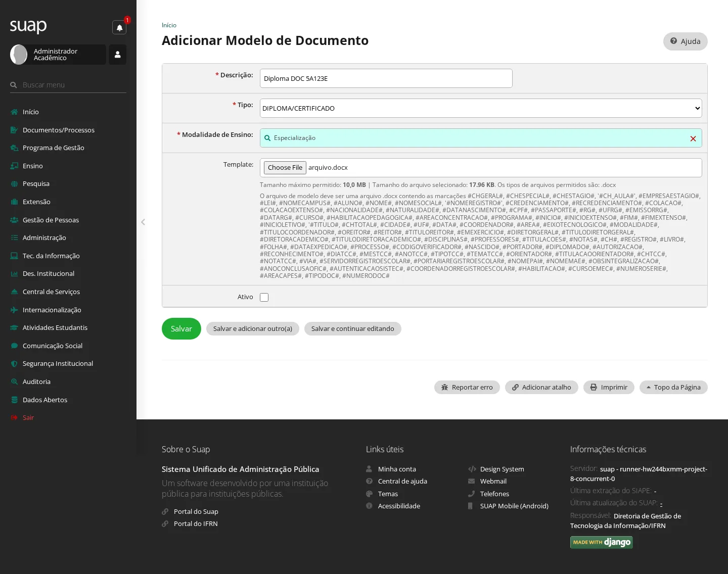
Task: Click Salvar e continuar editando
Action: pos(353,329)
